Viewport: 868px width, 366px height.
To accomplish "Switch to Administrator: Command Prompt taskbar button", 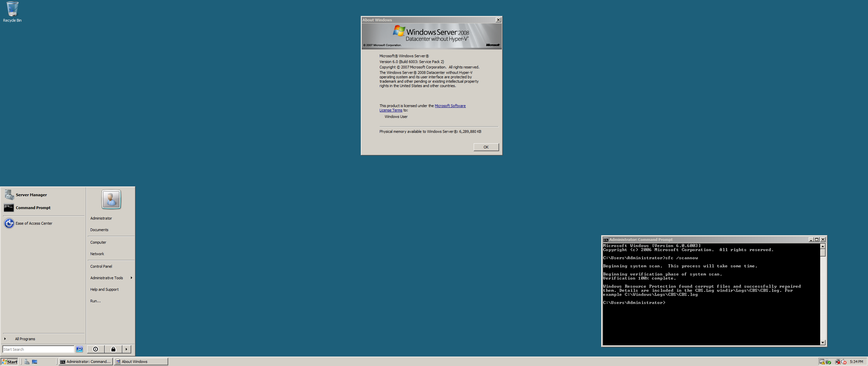I will pyautogui.click(x=85, y=362).
